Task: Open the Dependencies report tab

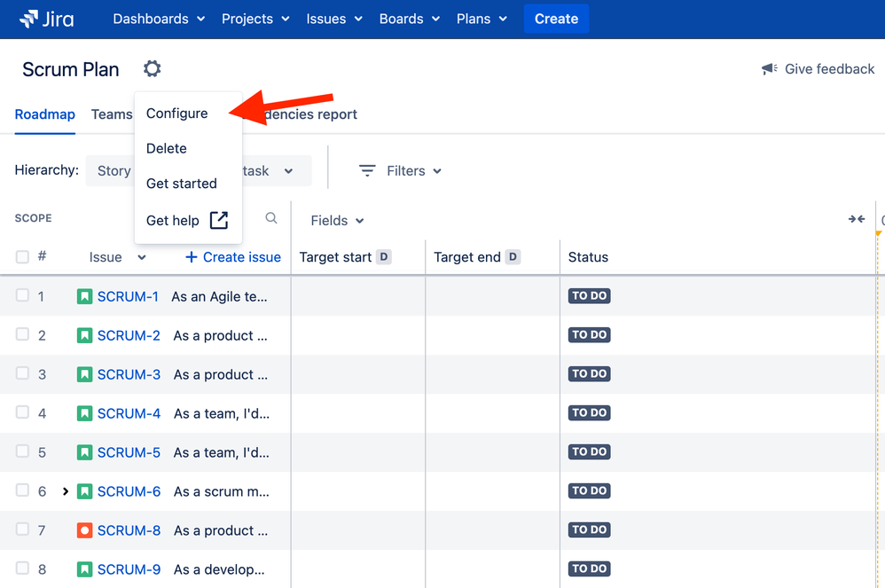Action: pos(309,114)
